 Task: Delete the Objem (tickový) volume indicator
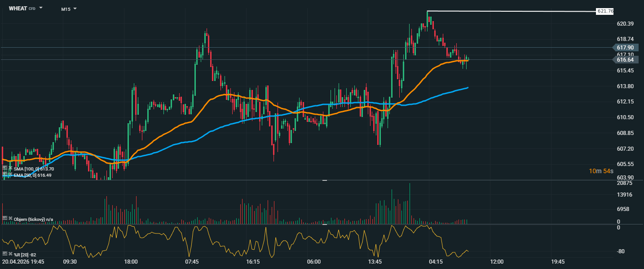tap(10, 219)
